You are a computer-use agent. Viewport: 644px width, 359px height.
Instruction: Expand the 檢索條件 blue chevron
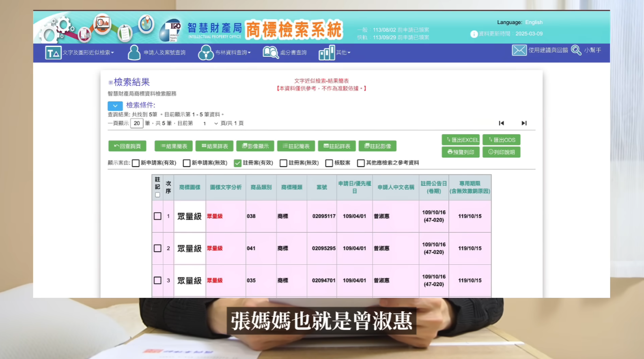[x=115, y=106]
